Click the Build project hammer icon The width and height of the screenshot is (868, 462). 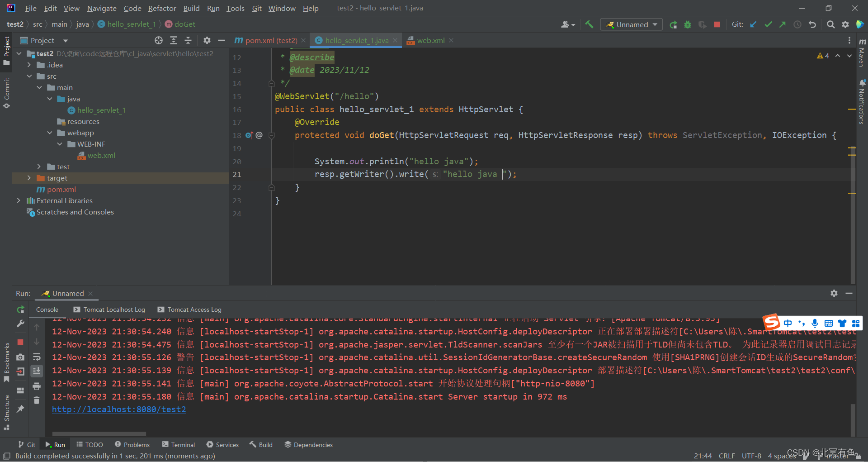pyautogui.click(x=589, y=24)
